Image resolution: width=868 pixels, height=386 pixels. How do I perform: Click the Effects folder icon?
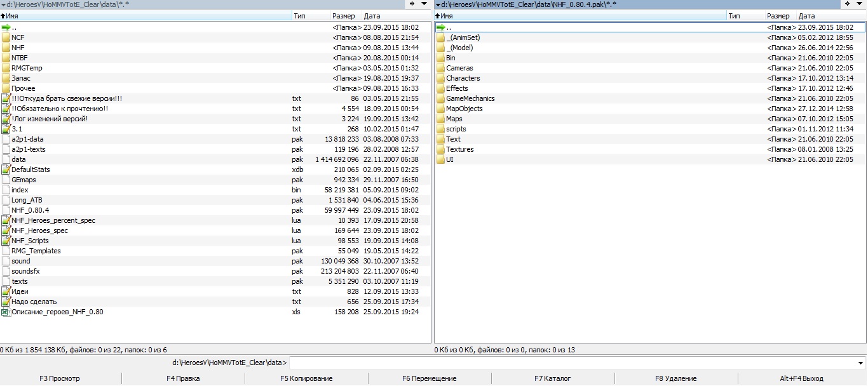coord(441,88)
